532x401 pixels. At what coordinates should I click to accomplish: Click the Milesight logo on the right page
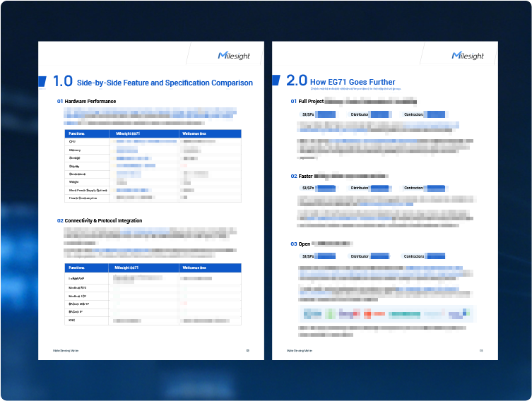pyautogui.click(x=468, y=56)
